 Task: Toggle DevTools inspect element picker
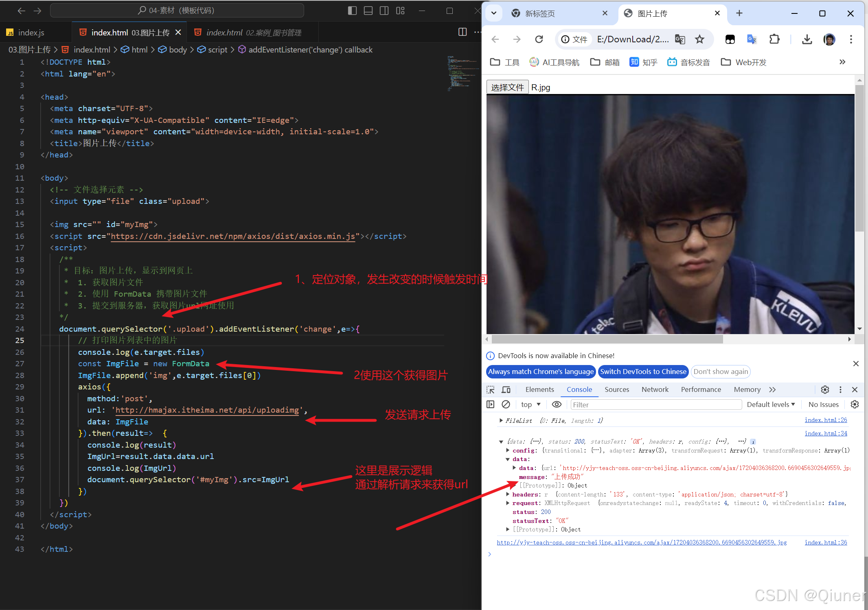tap(491, 390)
